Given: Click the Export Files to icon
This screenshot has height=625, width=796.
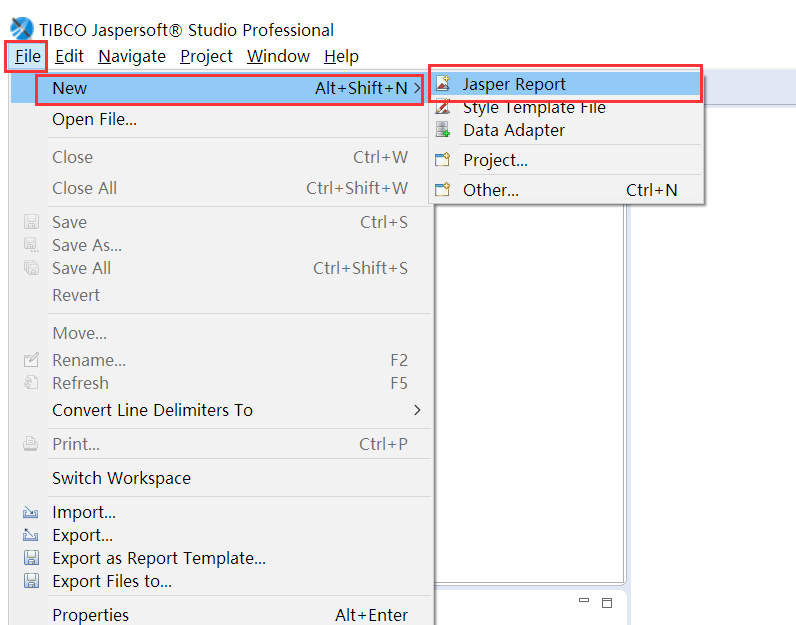Looking at the screenshot, I should (31, 581).
